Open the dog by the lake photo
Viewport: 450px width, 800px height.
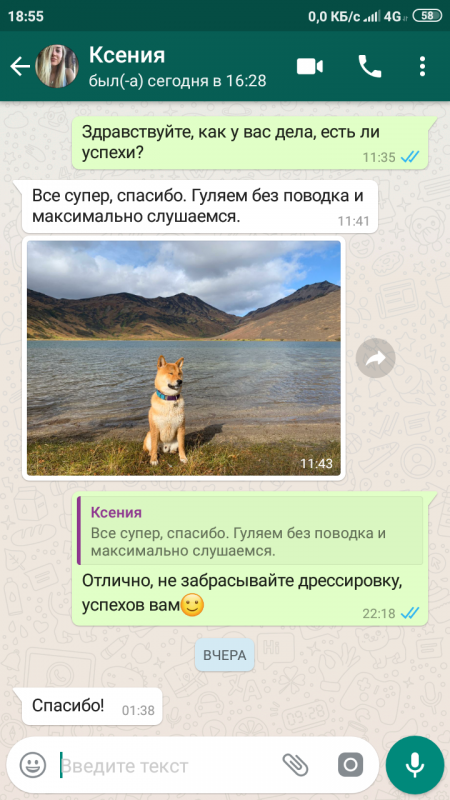(x=184, y=358)
